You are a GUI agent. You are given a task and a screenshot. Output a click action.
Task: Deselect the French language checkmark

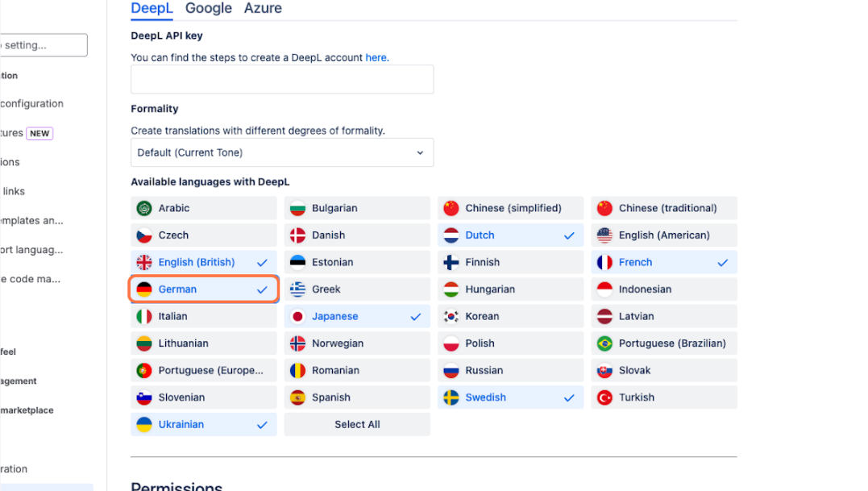722,263
